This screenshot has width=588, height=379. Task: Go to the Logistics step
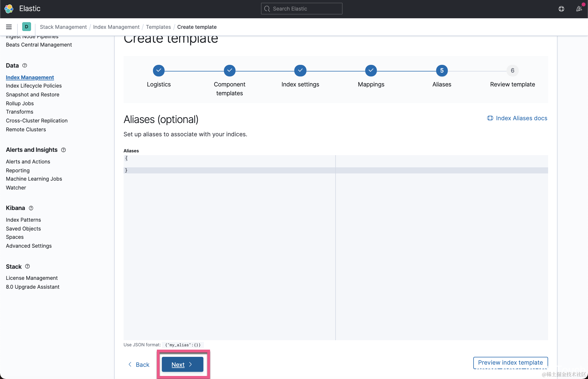tap(159, 71)
